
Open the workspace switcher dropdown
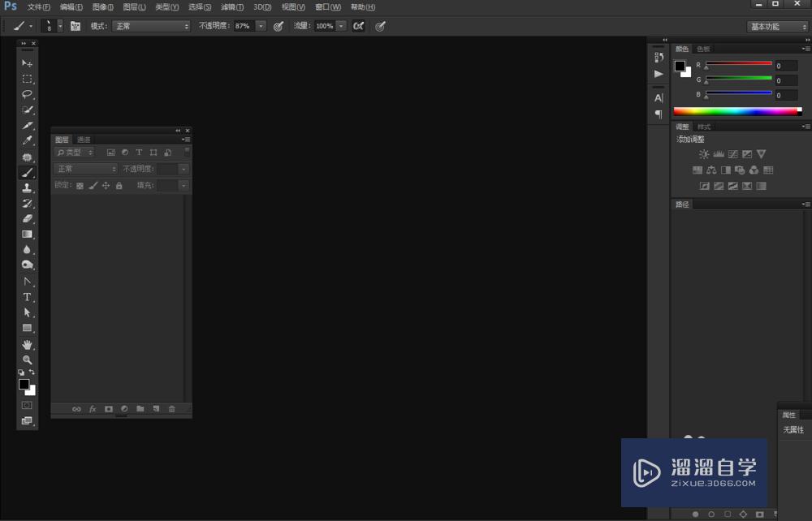tap(778, 27)
